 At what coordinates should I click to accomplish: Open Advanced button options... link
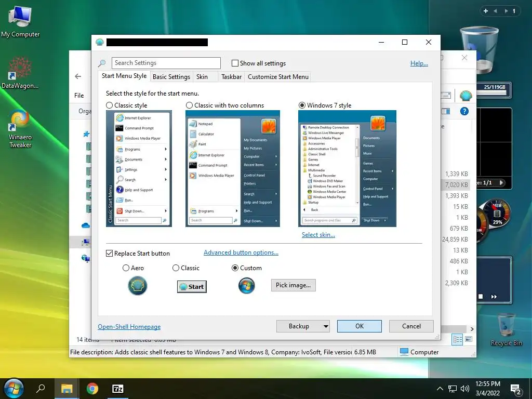241,252
